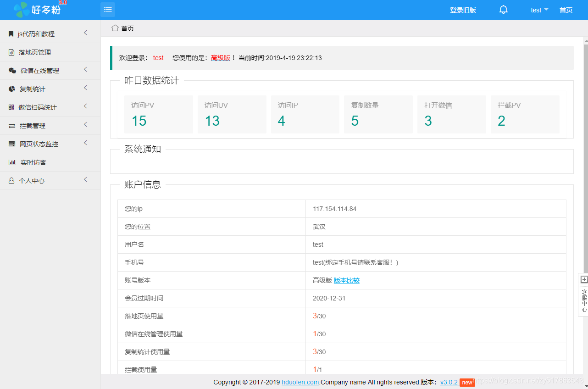
Task: Click the 落地页管理 page icon
Action: pyautogui.click(x=11, y=52)
